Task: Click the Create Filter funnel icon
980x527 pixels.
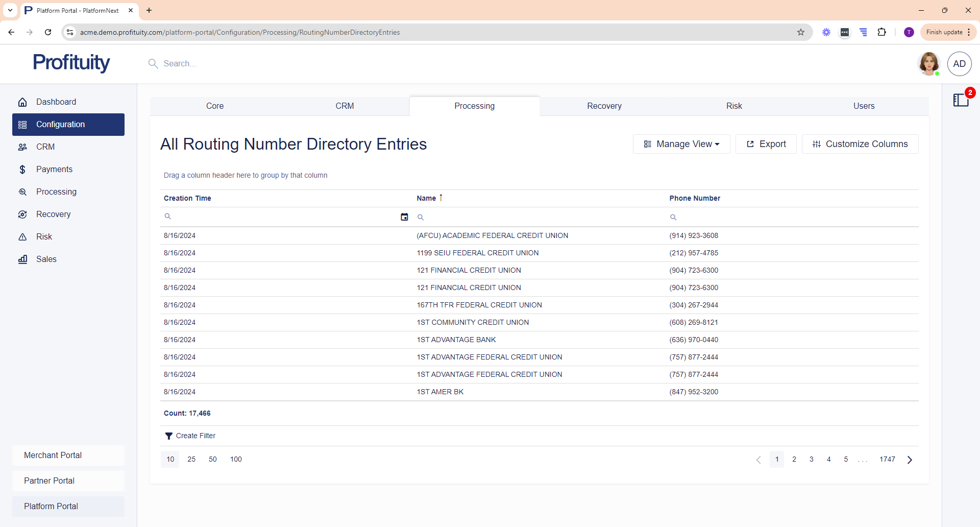Action: click(x=168, y=436)
